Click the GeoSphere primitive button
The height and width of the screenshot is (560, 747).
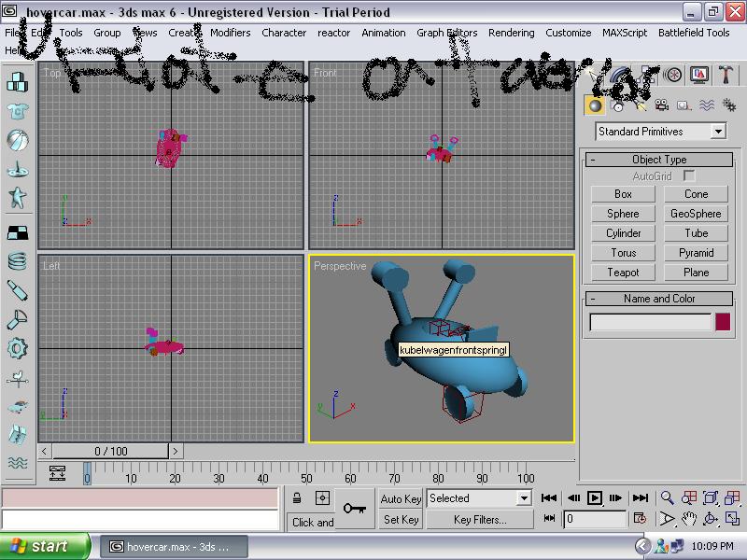pyautogui.click(x=696, y=214)
